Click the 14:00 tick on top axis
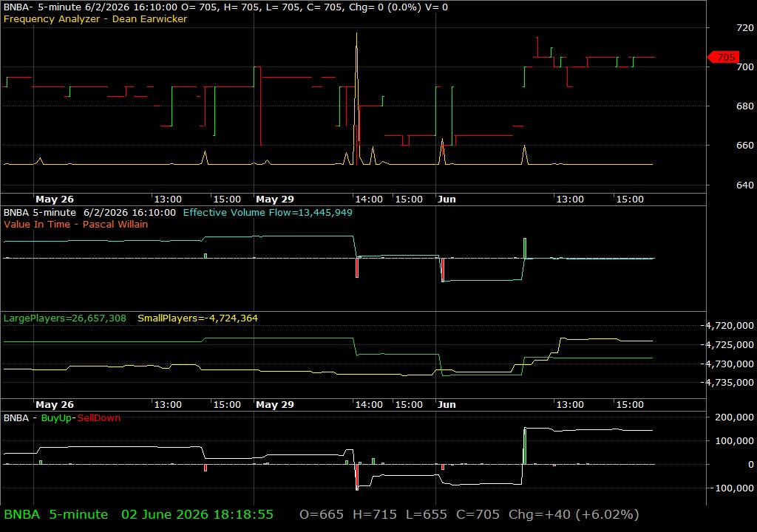 [369, 199]
